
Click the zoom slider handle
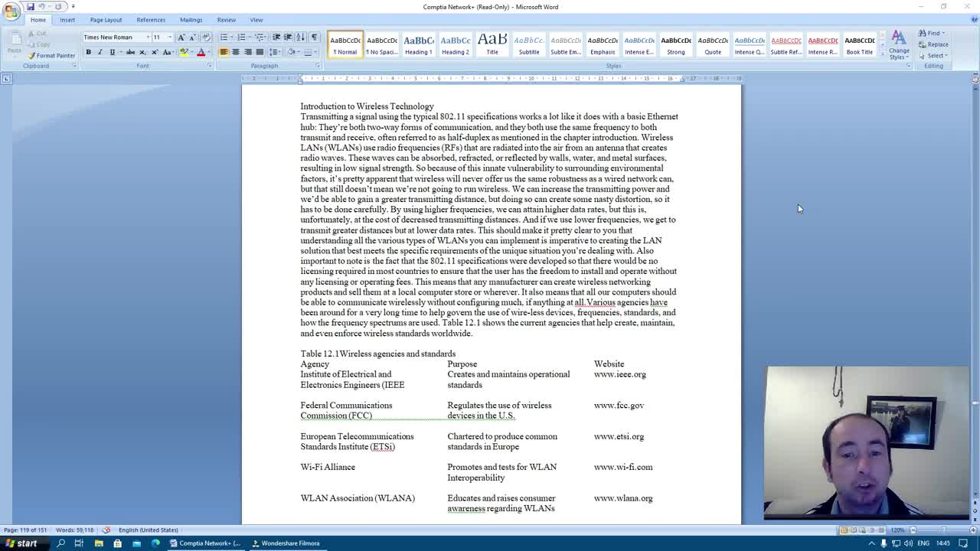(x=944, y=530)
